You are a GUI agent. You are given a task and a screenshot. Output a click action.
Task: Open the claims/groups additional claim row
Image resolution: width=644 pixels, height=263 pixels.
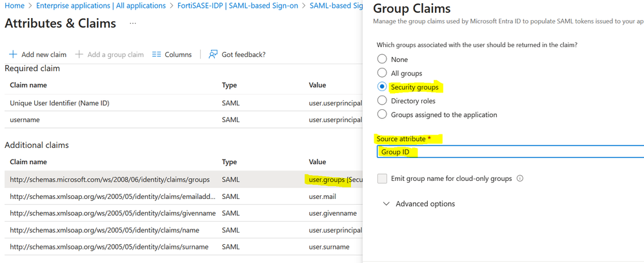pyautogui.click(x=110, y=180)
